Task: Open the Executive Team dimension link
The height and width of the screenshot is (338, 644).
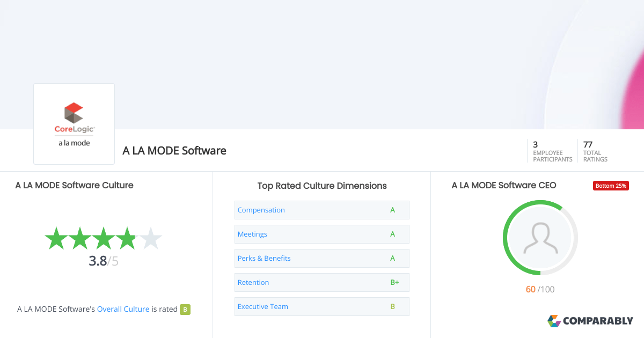Action: click(x=263, y=306)
